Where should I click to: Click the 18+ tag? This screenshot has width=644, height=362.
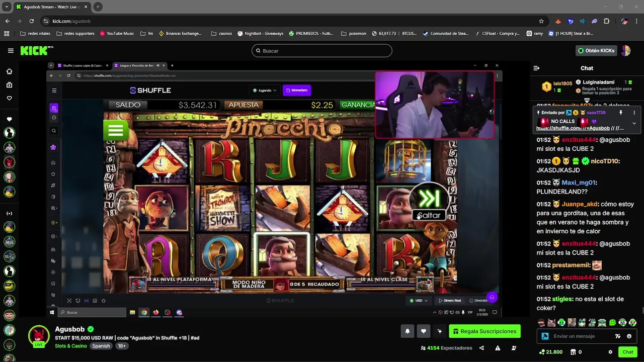click(x=122, y=346)
